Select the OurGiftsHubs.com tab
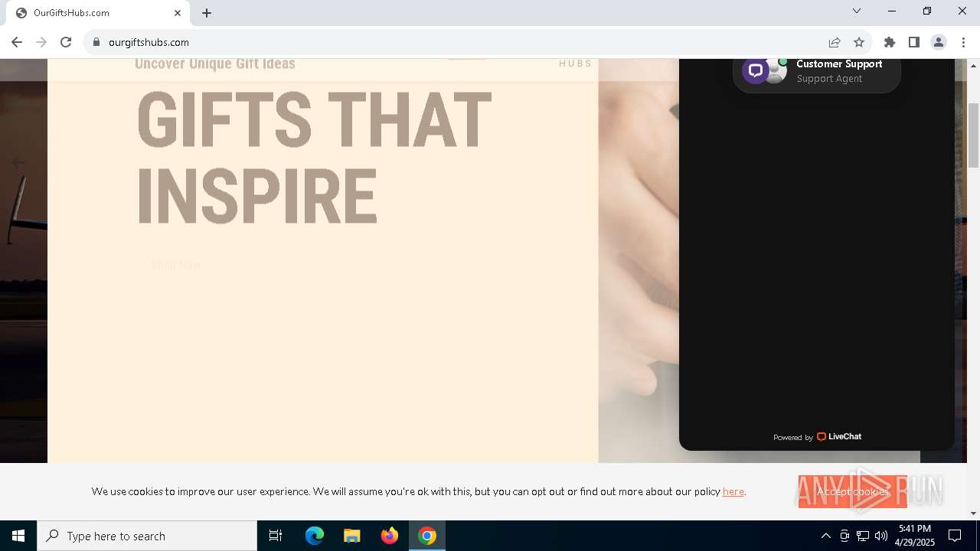The width and height of the screenshot is (980, 551). (x=98, y=13)
